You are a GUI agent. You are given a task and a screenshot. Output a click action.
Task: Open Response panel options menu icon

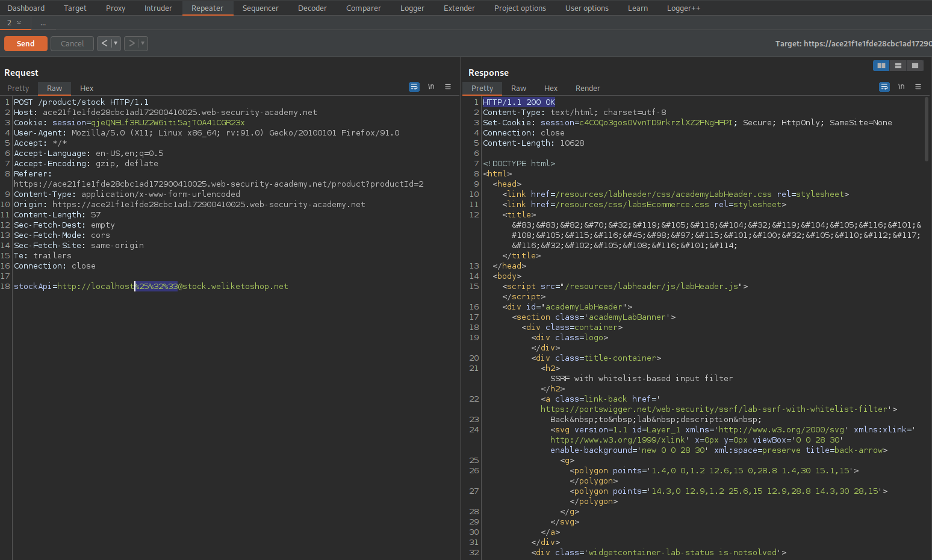tap(918, 87)
